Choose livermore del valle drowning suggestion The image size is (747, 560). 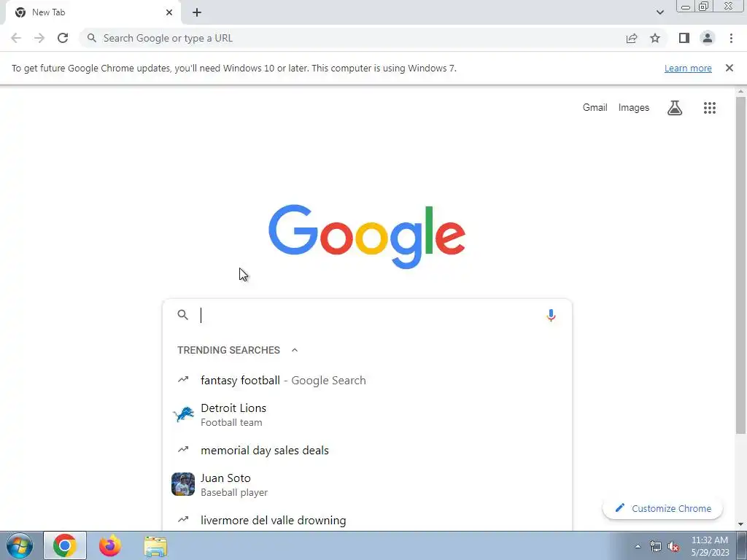[x=367, y=520]
